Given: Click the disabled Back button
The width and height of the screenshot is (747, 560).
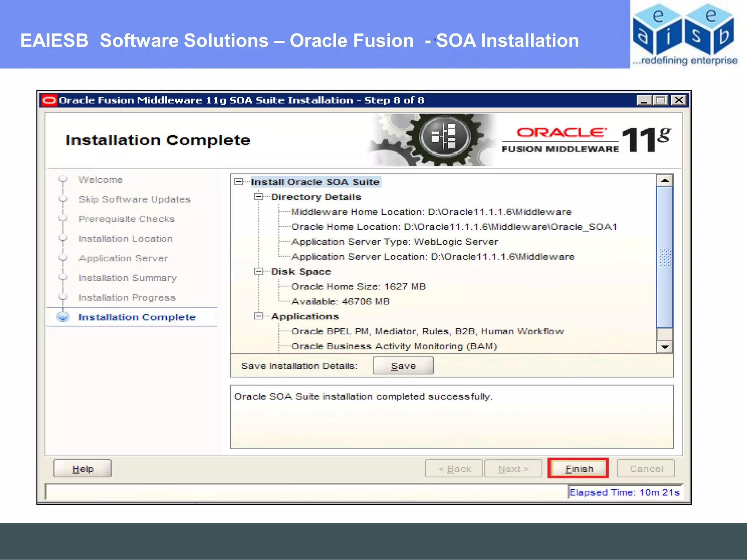Looking at the screenshot, I should 454,468.
